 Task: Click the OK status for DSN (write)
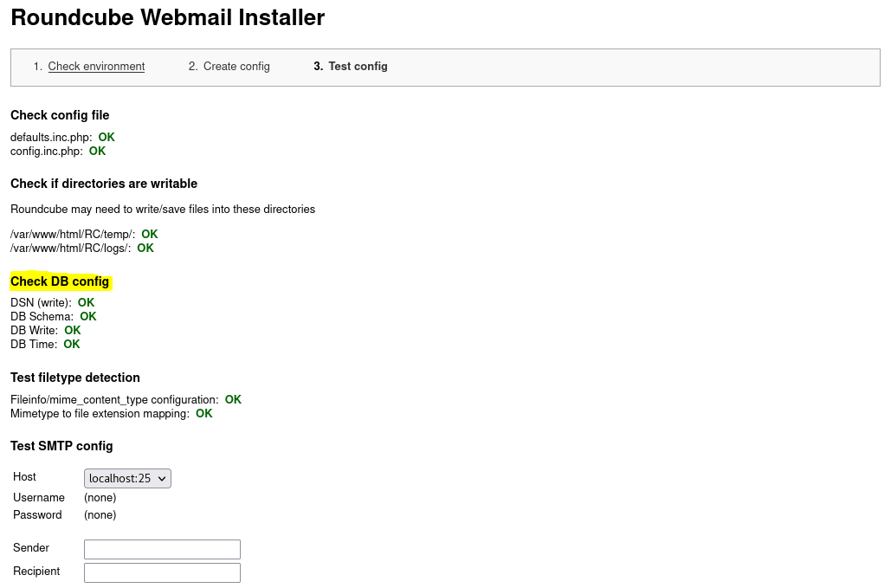[86, 303]
